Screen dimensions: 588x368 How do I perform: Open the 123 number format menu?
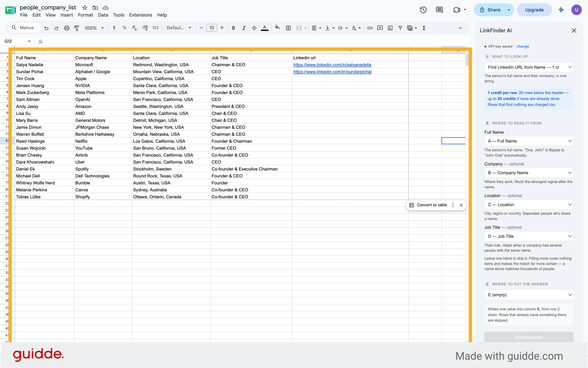(x=155, y=28)
